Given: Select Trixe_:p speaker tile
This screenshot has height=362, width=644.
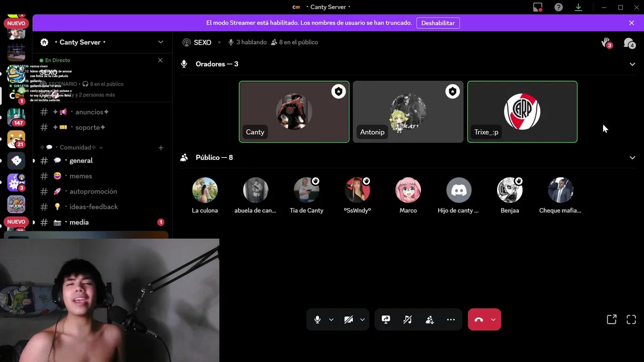Looking at the screenshot, I should [522, 112].
